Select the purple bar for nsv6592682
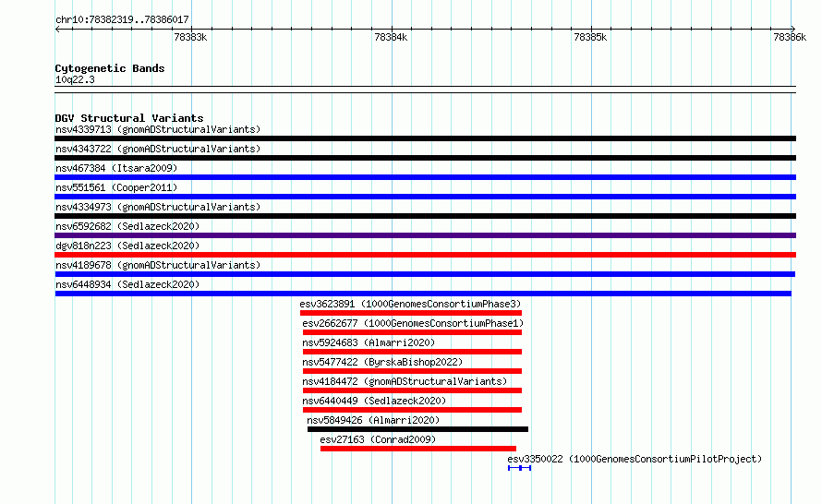 tap(425, 235)
